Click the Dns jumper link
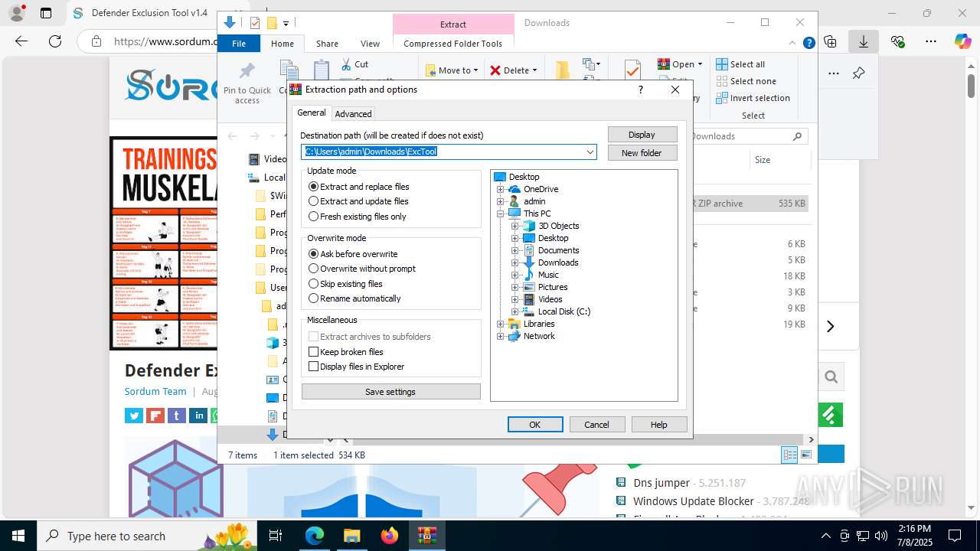Screen dimensions: 980x551 (x=661, y=483)
